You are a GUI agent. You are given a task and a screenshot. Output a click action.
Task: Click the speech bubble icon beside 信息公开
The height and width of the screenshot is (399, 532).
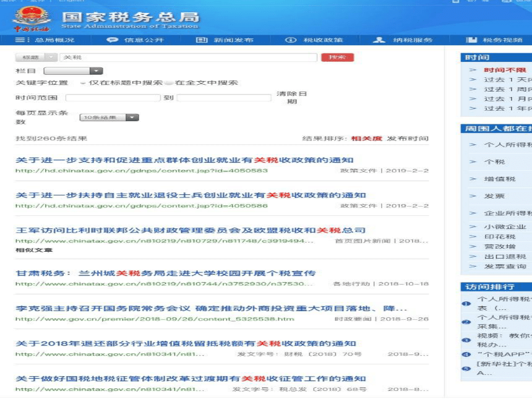click(x=113, y=40)
